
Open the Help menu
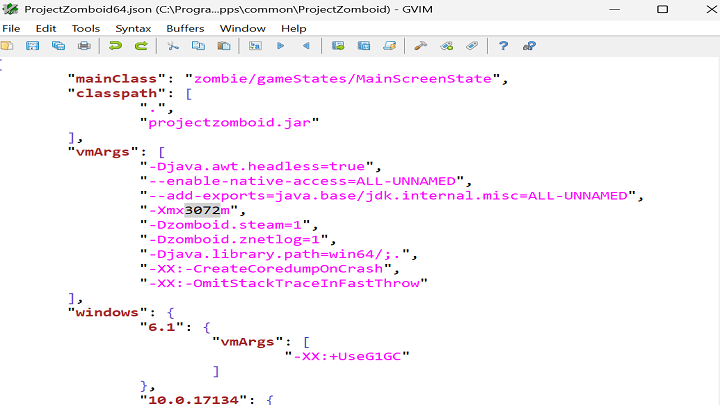pyautogui.click(x=294, y=28)
